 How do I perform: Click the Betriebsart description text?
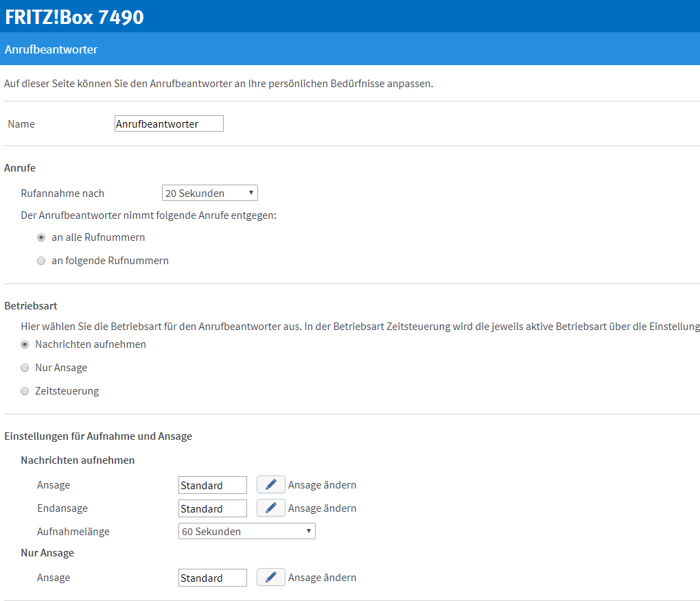[x=360, y=327]
